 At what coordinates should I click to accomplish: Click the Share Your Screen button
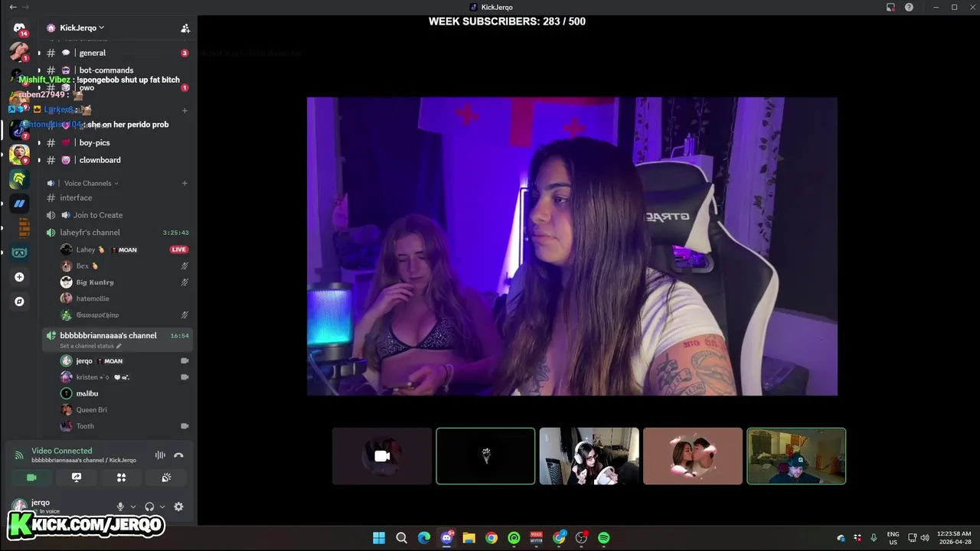[x=77, y=478]
